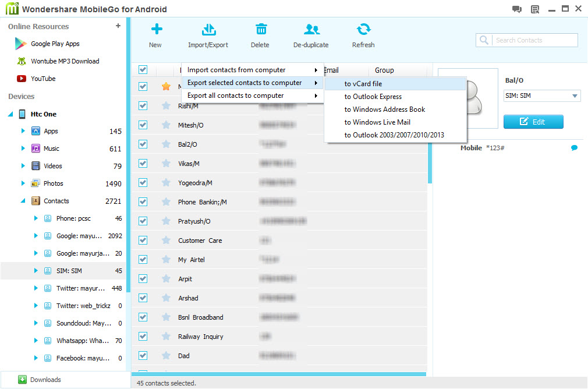Collapse the Contacts tree node
Screen dimensions: 588x389
pos(23,201)
